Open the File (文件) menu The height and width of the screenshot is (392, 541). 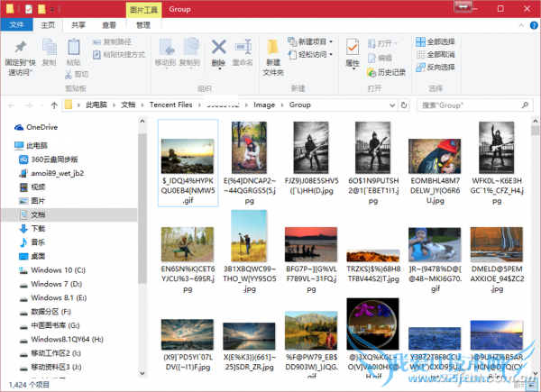tap(16, 25)
